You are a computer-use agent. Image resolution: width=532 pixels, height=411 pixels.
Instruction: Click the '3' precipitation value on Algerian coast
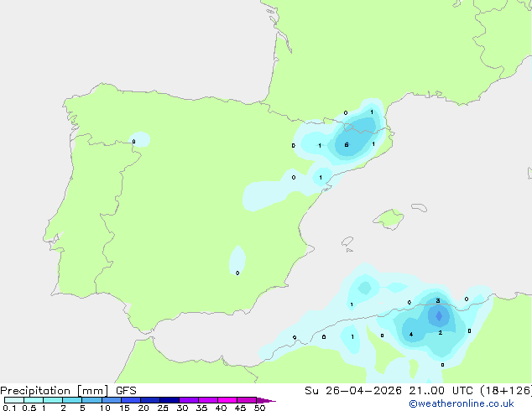point(438,301)
